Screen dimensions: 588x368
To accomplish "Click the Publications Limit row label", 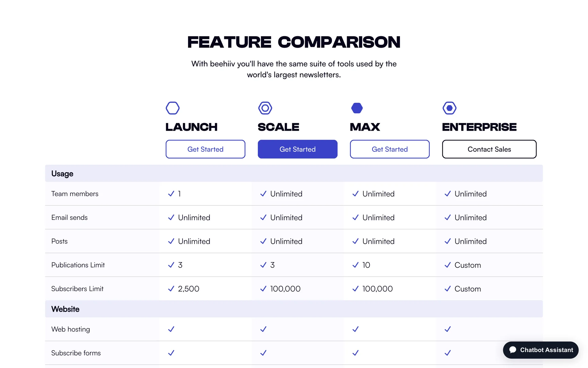I will click(x=78, y=265).
